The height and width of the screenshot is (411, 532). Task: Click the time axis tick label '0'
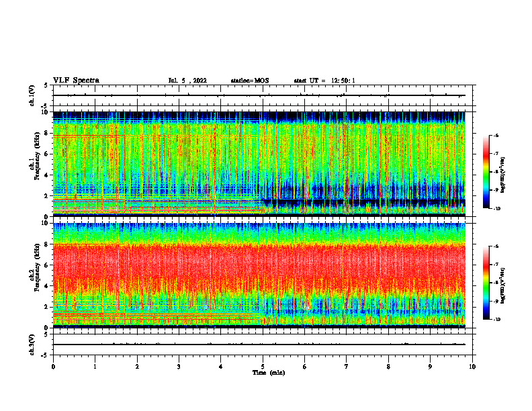pyautogui.click(x=53, y=367)
